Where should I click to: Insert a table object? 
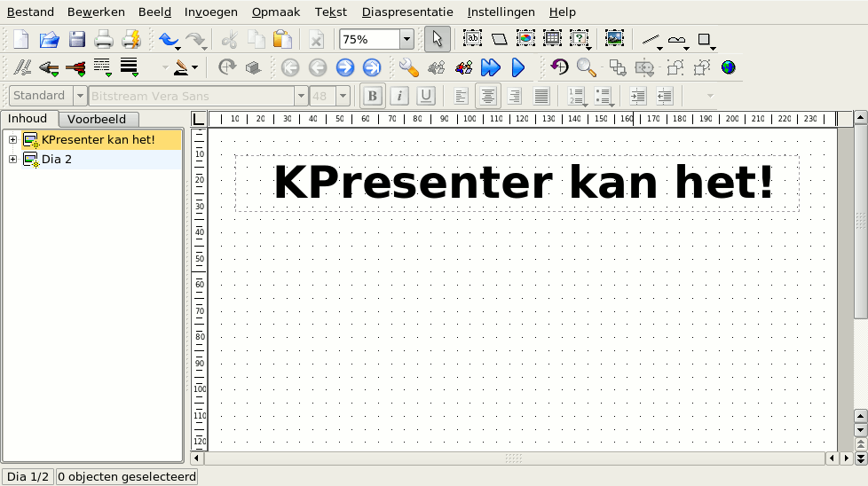(x=552, y=39)
